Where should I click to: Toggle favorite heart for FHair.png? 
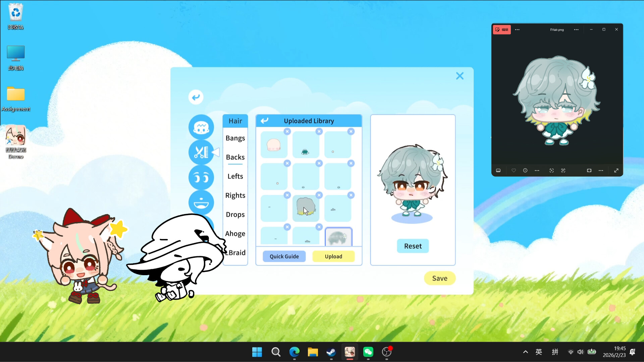[514, 170]
